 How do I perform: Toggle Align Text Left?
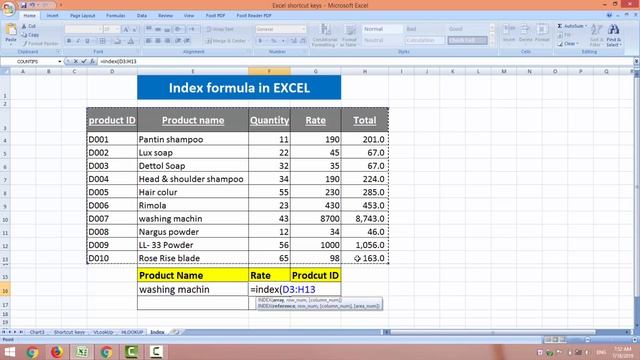(x=149, y=41)
